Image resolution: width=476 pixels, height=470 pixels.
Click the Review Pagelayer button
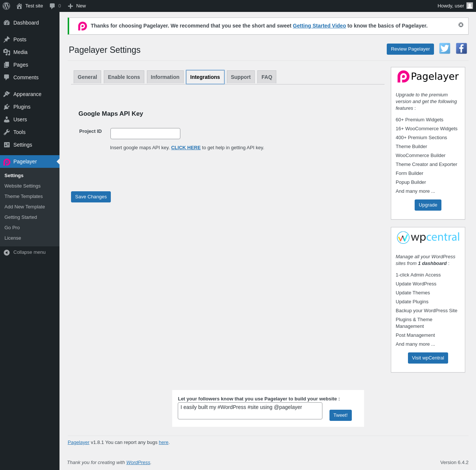(x=410, y=49)
